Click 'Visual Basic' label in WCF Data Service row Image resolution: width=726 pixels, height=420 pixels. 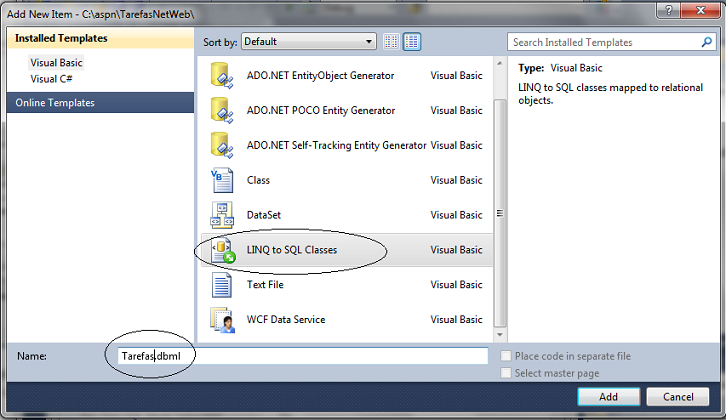click(457, 320)
